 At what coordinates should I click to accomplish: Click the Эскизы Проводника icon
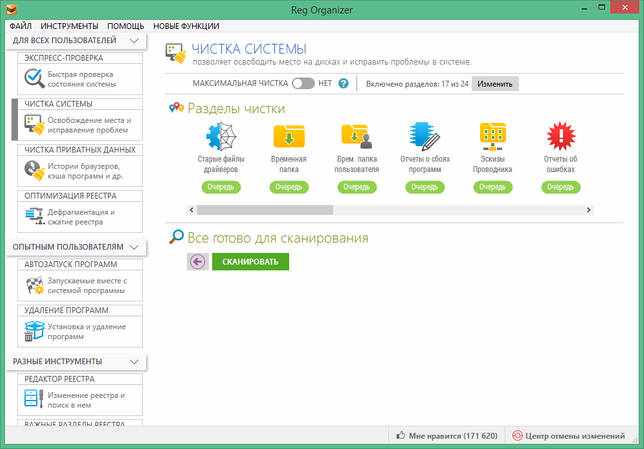tap(492, 136)
